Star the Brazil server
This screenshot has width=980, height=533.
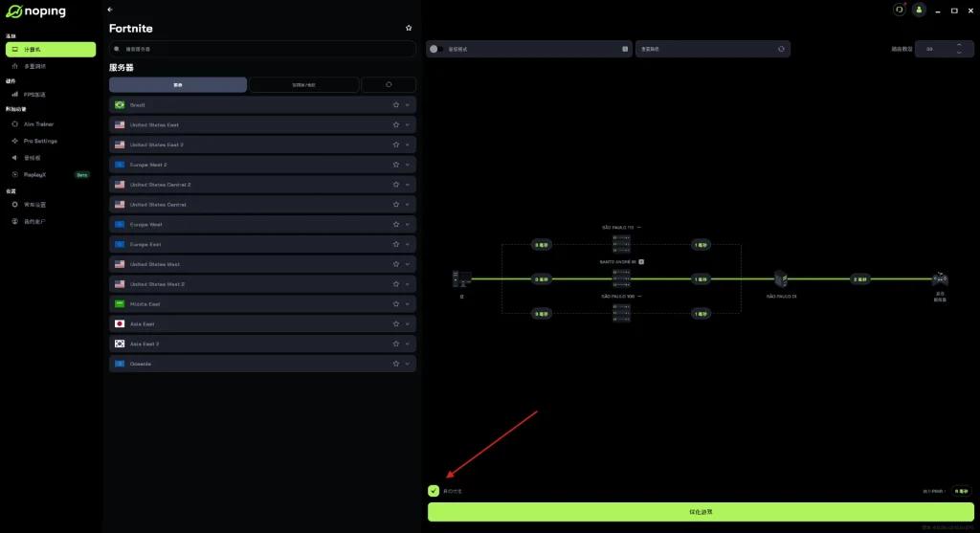coord(395,105)
